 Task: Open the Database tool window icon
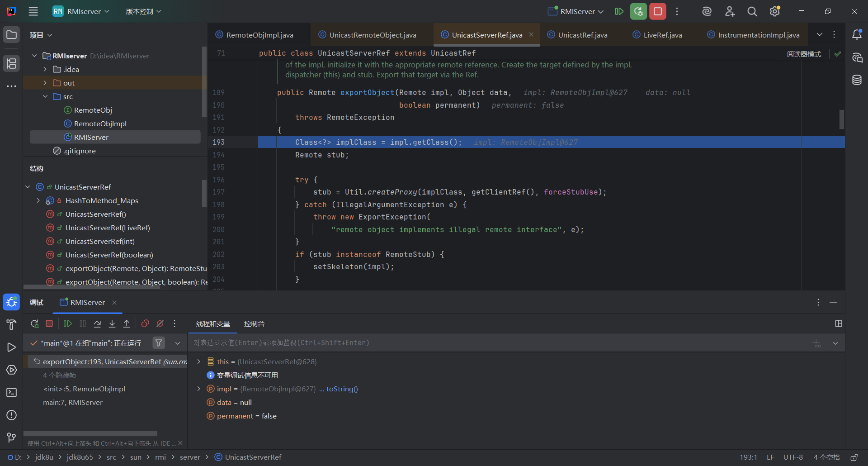click(857, 80)
